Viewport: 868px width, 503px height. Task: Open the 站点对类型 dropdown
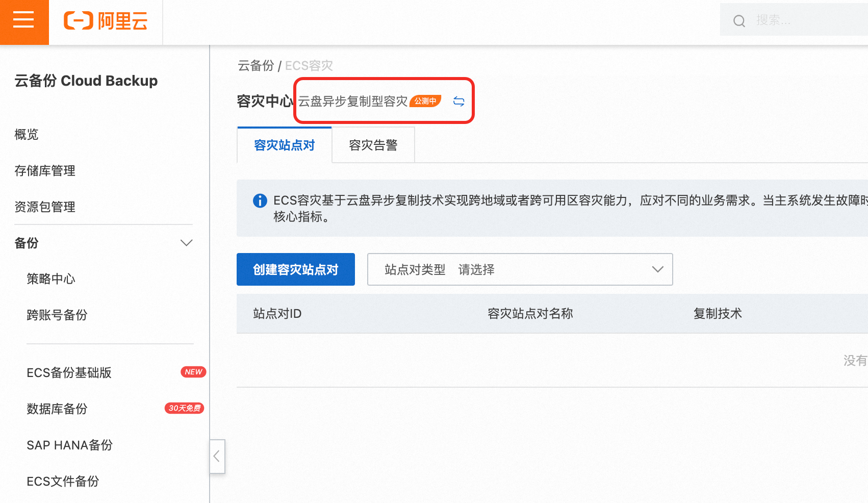click(x=520, y=269)
